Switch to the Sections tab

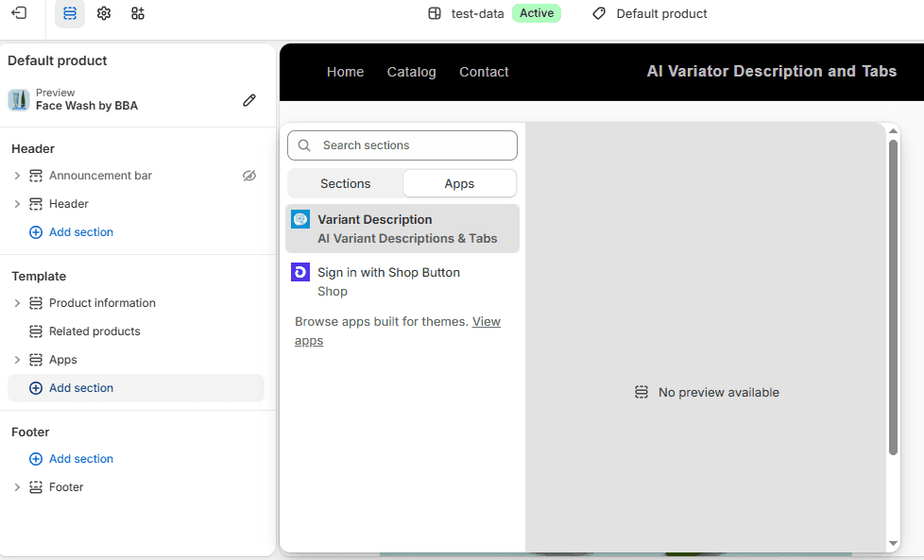[x=346, y=184]
